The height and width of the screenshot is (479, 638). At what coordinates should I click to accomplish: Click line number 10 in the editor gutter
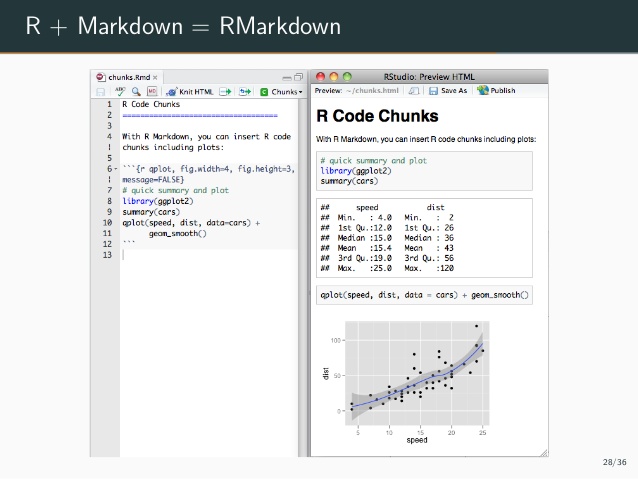(x=107, y=223)
